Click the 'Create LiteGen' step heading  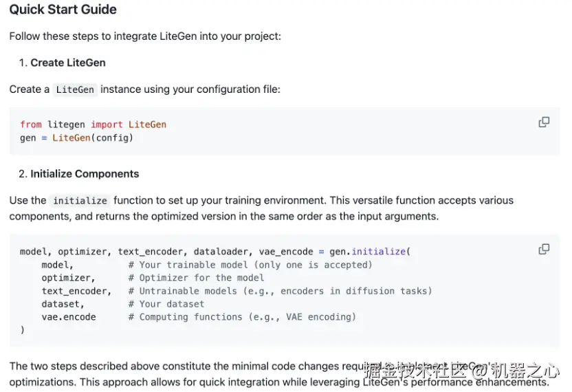tap(67, 63)
